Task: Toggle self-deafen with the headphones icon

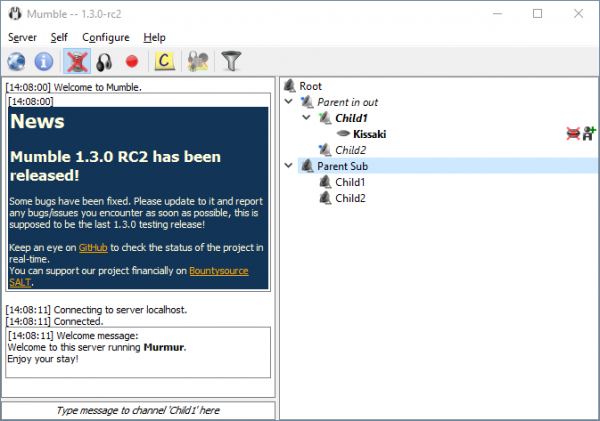Action: [x=104, y=62]
